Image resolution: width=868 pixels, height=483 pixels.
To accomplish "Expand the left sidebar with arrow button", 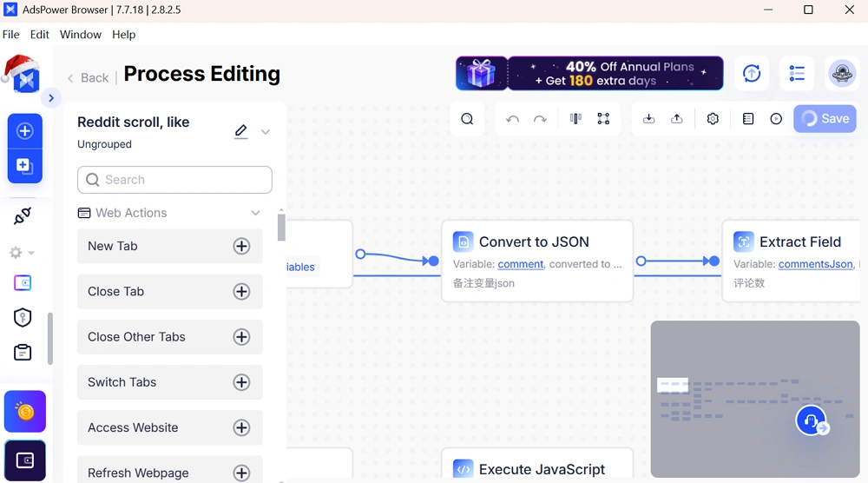I will coord(51,98).
